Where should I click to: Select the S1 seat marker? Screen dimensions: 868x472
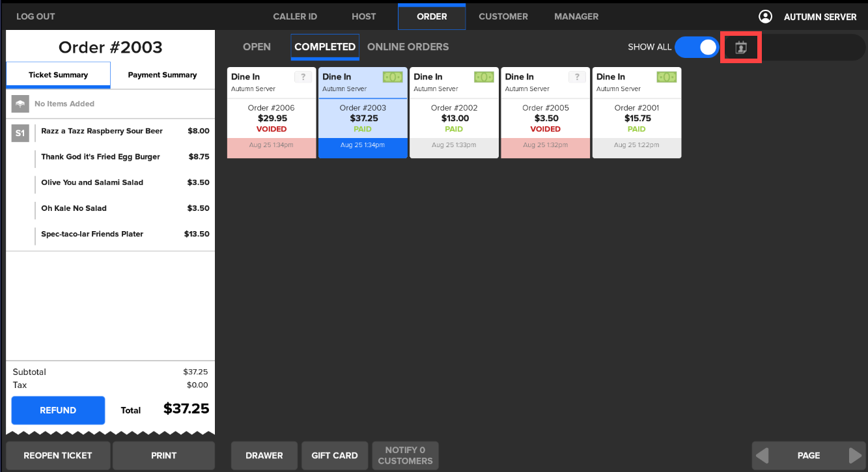[x=20, y=133]
